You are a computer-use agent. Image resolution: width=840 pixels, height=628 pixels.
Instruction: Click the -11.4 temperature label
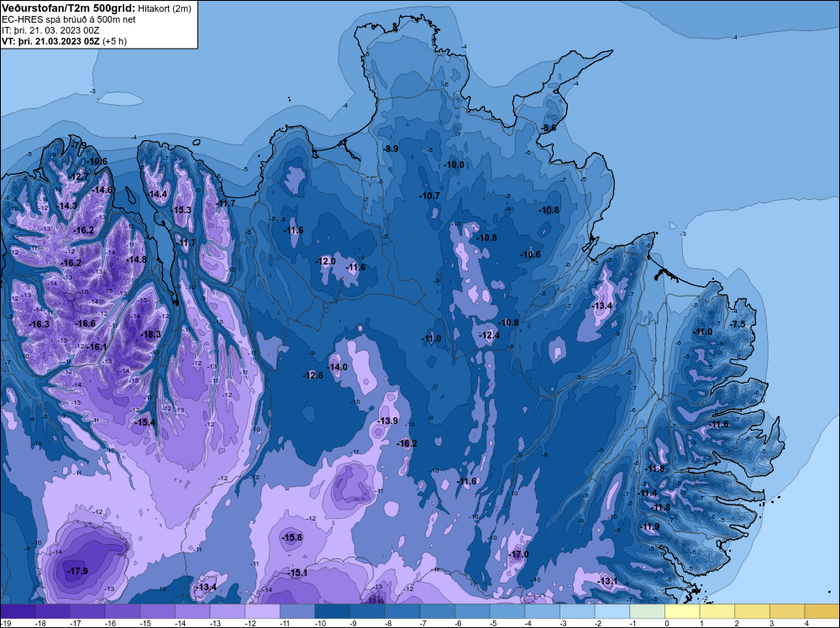coord(648,493)
